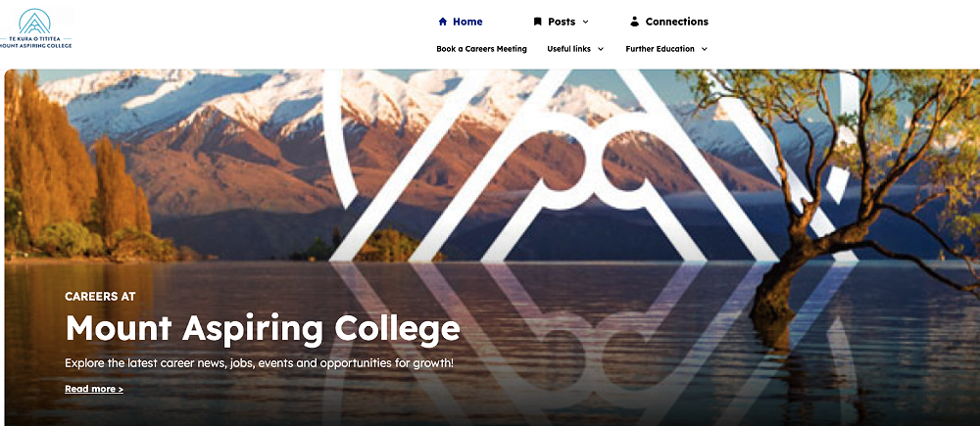Click the person icon beside Connections

click(635, 22)
